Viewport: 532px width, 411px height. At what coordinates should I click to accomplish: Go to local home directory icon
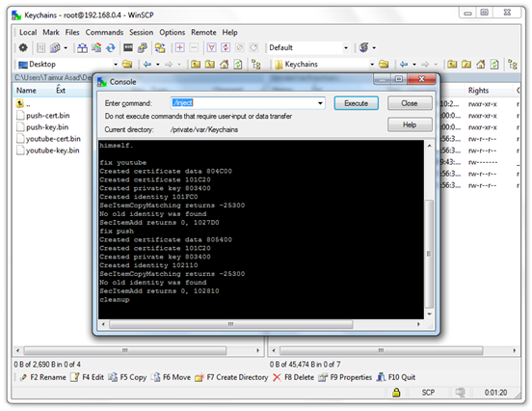pos(224,64)
